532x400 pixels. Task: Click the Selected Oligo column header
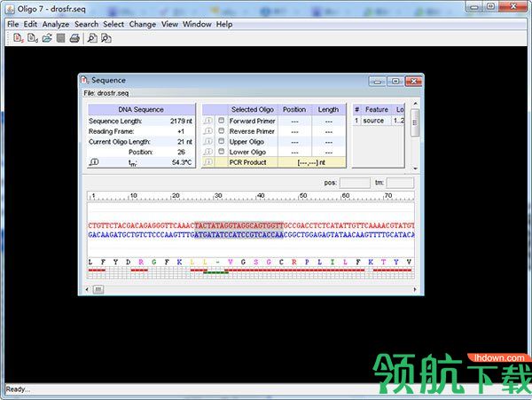click(x=253, y=110)
